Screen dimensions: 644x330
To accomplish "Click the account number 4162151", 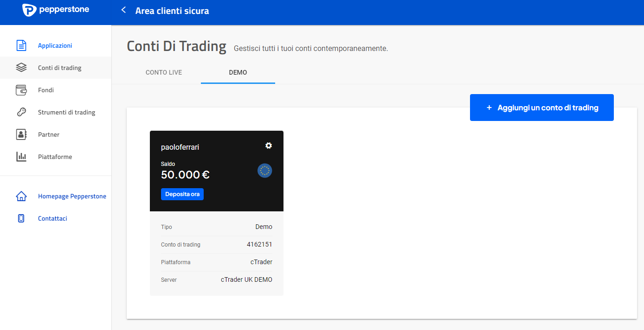I will (259, 244).
